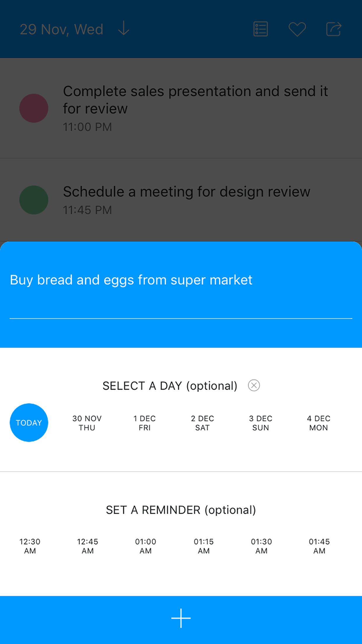This screenshot has width=362, height=644.
Task: Set reminder for 01:00 AM
Action: pyautogui.click(x=145, y=546)
